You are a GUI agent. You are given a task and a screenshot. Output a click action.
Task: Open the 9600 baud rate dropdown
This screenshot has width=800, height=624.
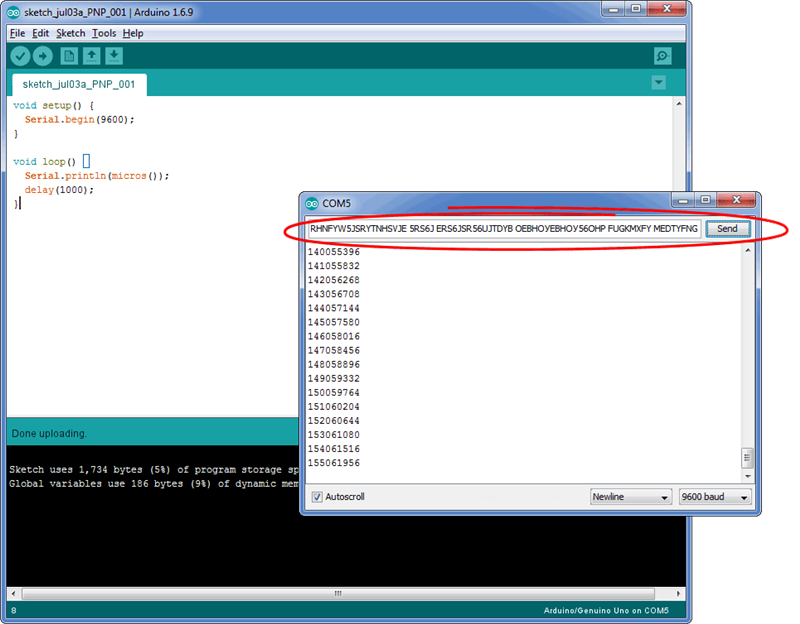(x=714, y=497)
